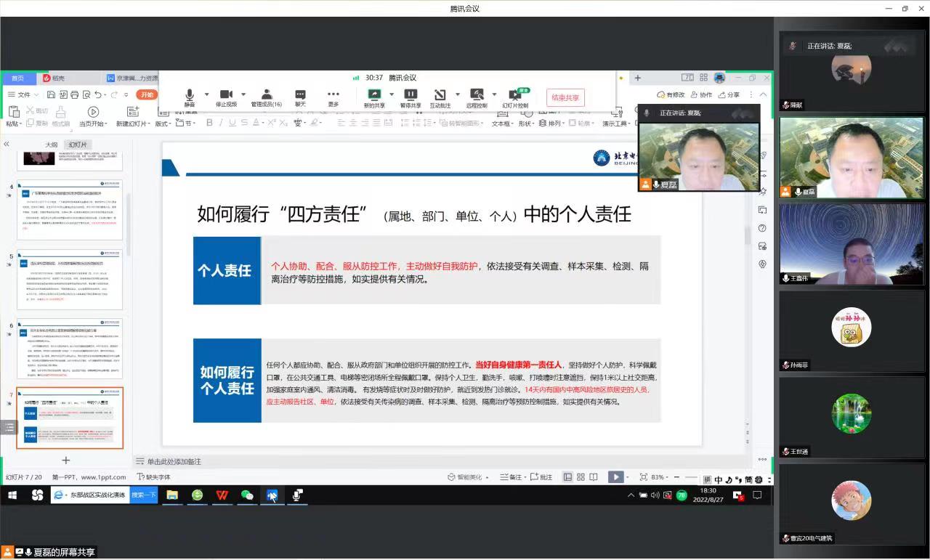
Task: Activate 远程控制 remote control
Action: click(477, 94)
